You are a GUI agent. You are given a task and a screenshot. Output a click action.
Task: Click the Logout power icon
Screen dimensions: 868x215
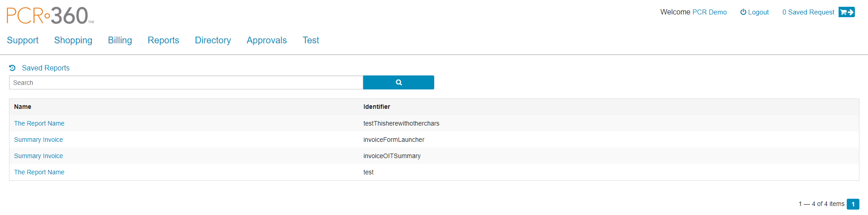pyautogui.click(x=743, y=12)
